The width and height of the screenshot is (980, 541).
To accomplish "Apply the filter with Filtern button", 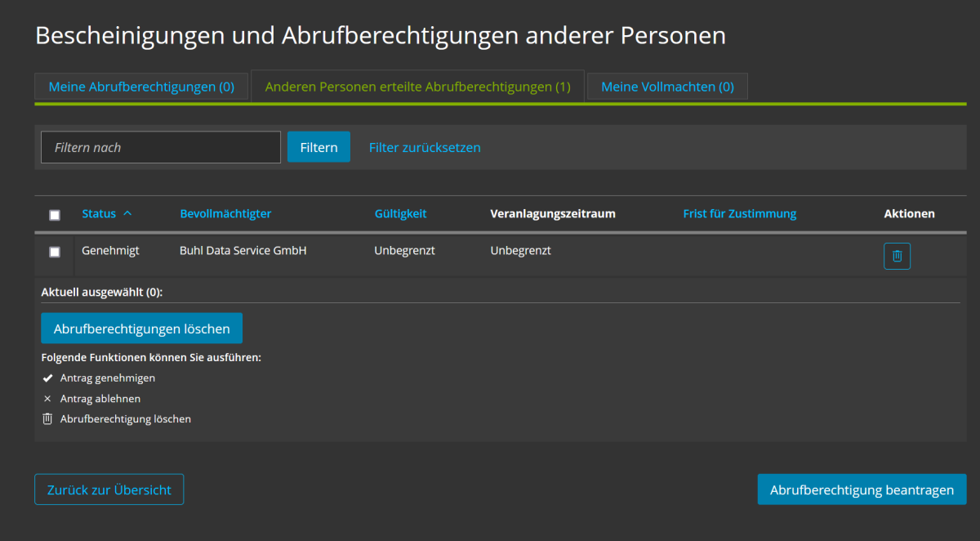I will [318, 147].
